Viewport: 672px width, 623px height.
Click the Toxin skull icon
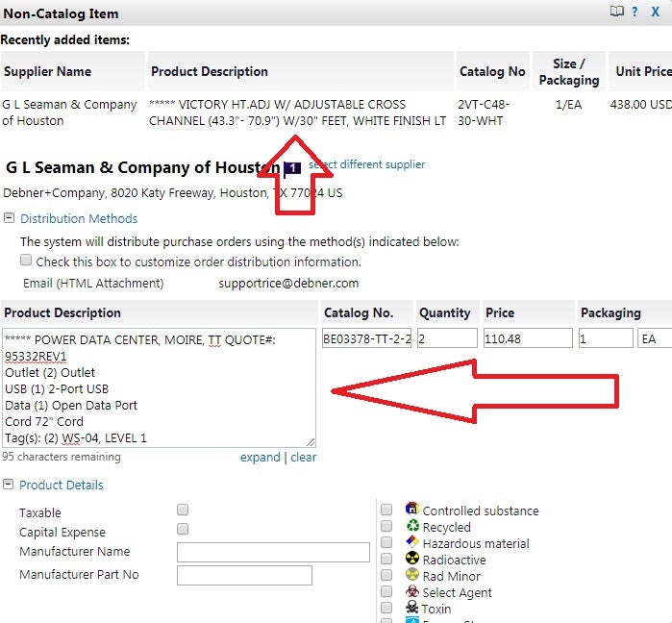[x=411, y=607]
